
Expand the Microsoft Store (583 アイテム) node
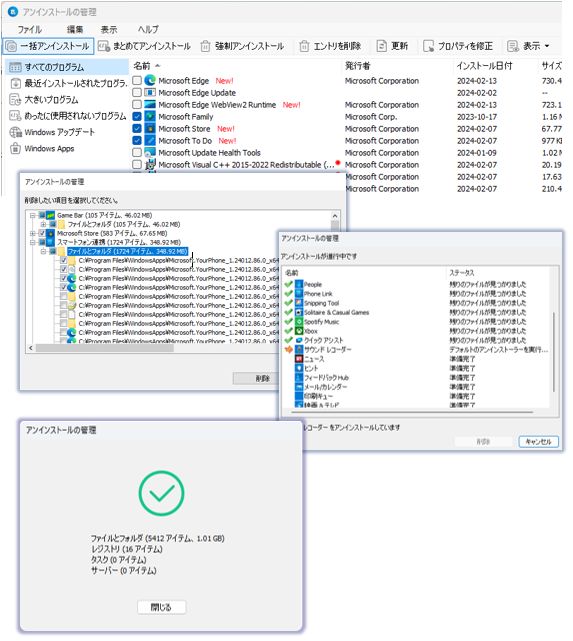click(x=33, y=233)
